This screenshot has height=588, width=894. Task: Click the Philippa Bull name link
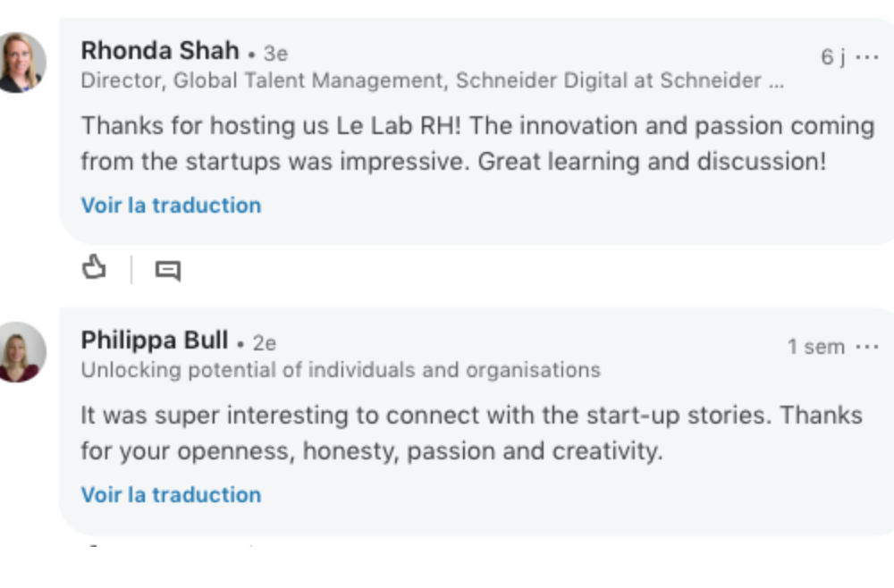[x=154, y=340]
